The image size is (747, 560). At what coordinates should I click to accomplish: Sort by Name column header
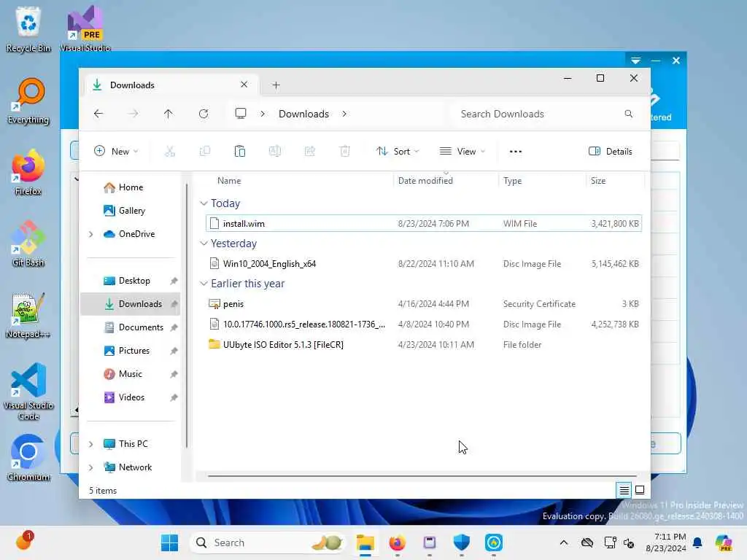(x=228, y=181)
